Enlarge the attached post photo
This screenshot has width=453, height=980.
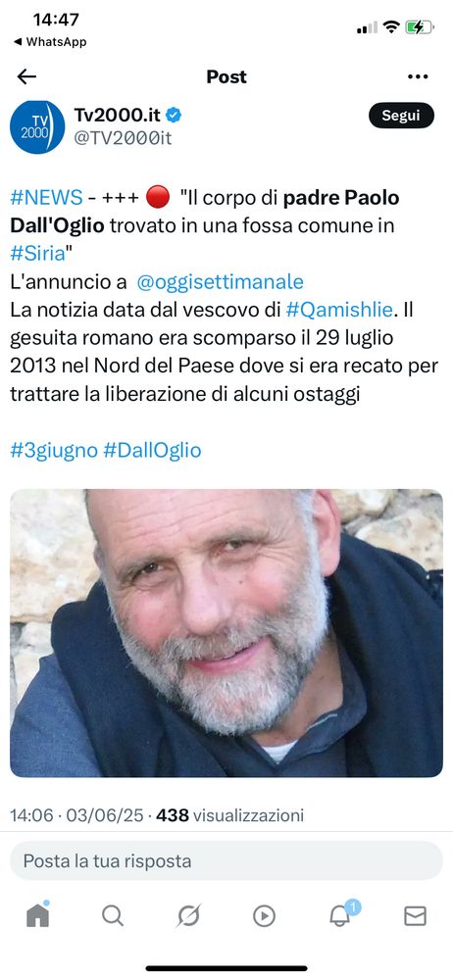click(226, 633)
